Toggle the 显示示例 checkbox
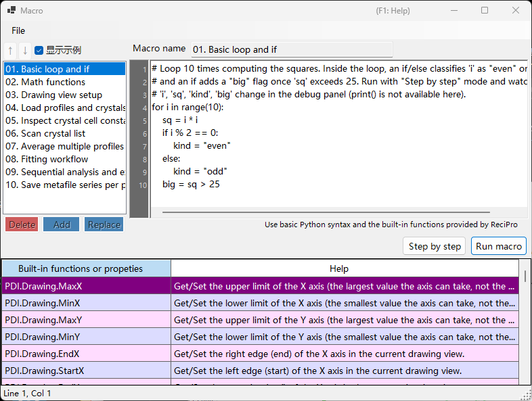532x401 pixels. pos(39,51)
